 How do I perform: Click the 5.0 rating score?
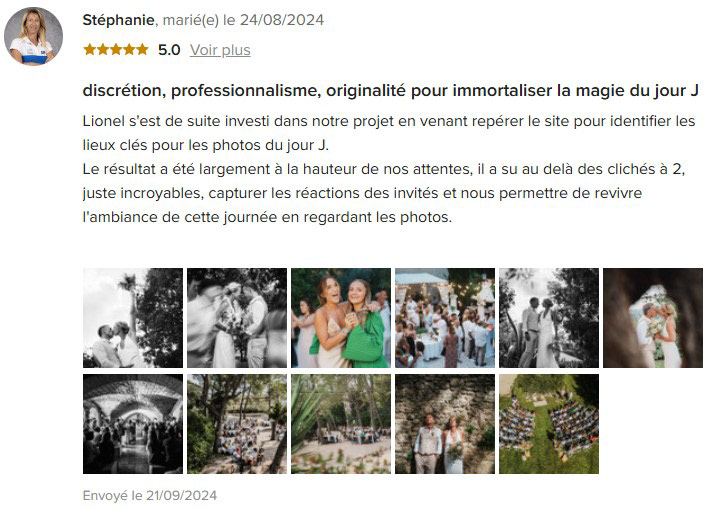point(169,50)
